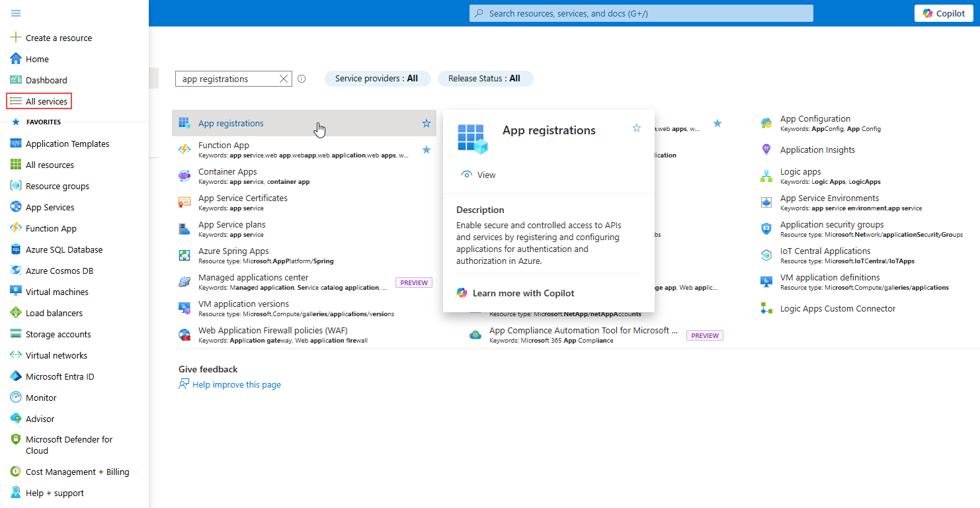Collapse the portal hamburger menu

tap(16, 13)
